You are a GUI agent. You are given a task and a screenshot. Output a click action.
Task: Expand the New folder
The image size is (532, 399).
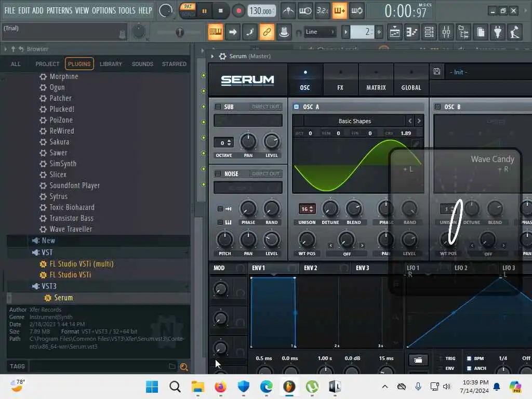click(48, 241)
